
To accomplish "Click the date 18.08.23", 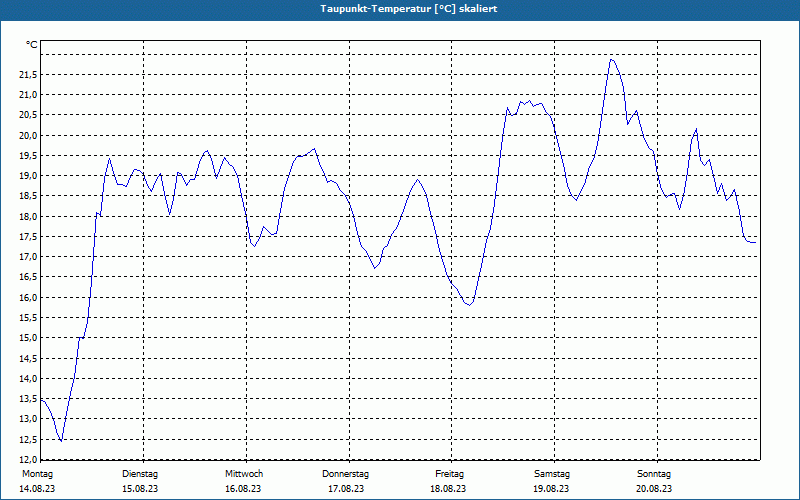I will [x=448, y=489].
